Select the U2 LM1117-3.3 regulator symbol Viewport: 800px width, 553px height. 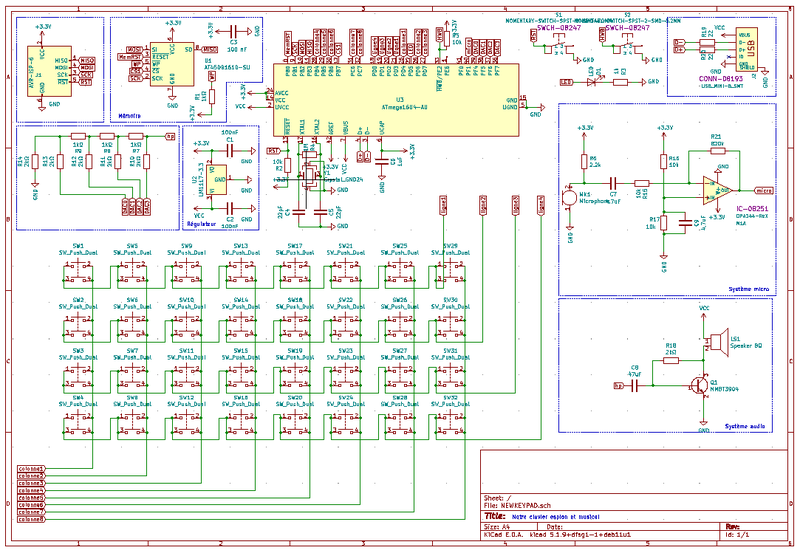coord(222,181)
